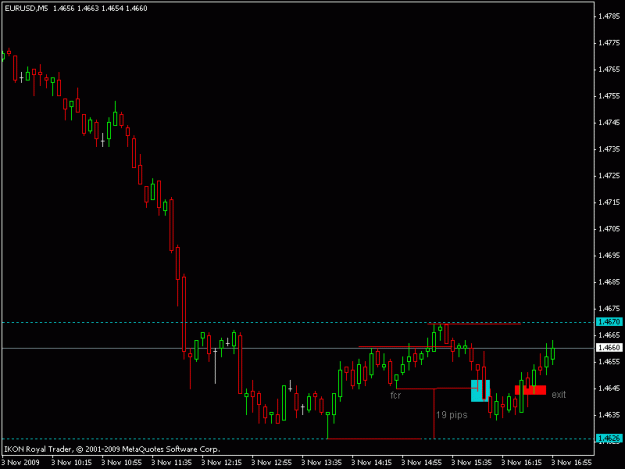Image resolution: width=625 pixels, height=469 pixels.
Task: Click the 1.4645 price scale label
Action: coord(609,388)
